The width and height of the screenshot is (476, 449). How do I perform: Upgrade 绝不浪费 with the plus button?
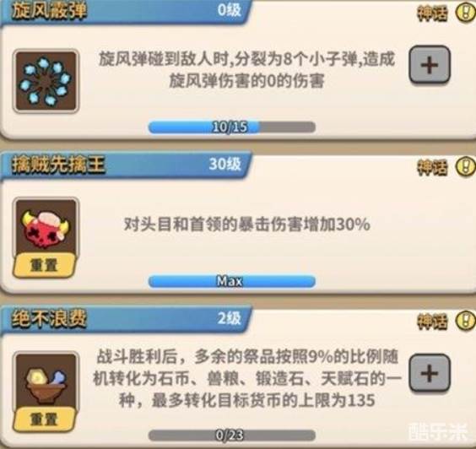(x=430, y=373)
